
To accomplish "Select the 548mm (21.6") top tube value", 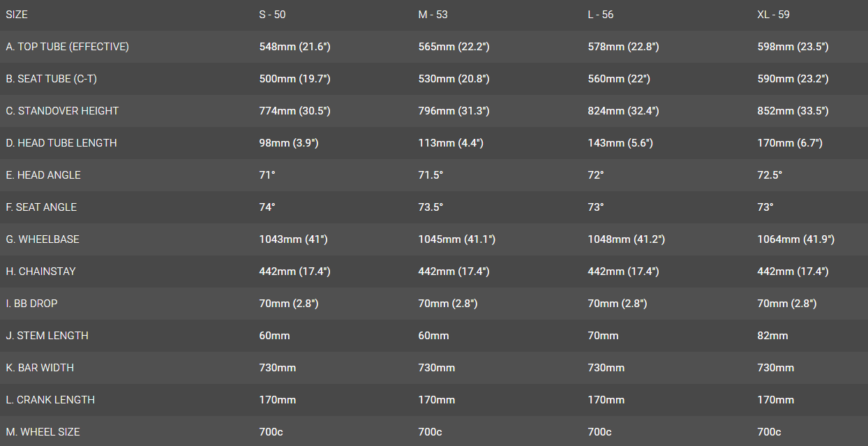I will tap(294, 47).
